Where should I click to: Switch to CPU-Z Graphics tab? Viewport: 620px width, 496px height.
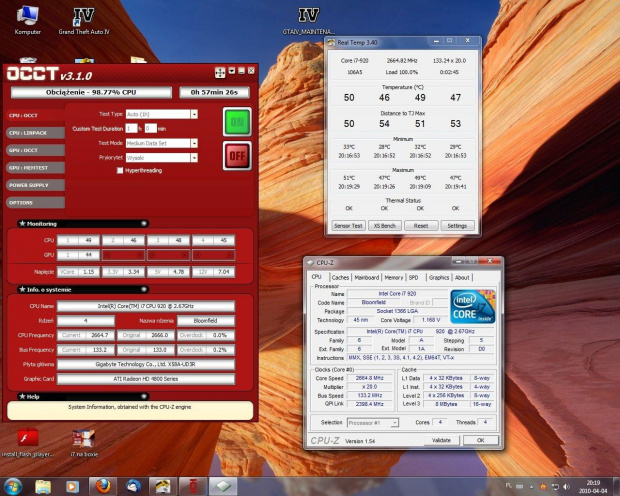(x=439, y=278)
